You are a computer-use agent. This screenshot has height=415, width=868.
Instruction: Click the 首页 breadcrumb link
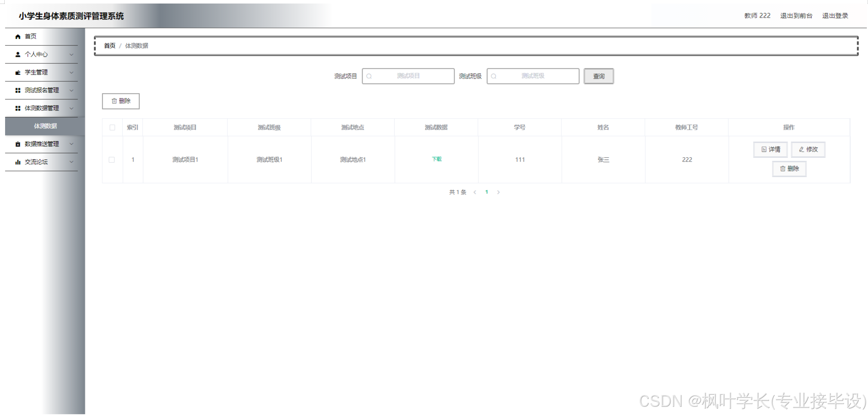[110, 46]
